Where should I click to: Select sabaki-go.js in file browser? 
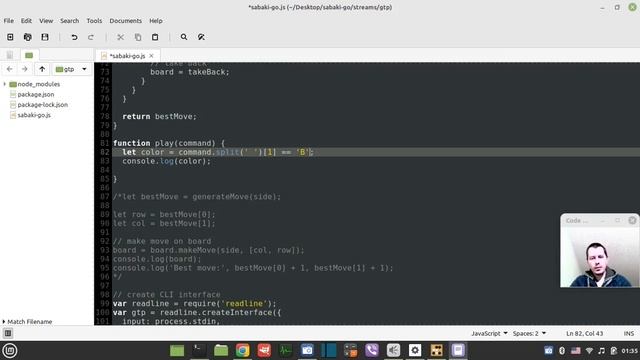coord(34,115)
